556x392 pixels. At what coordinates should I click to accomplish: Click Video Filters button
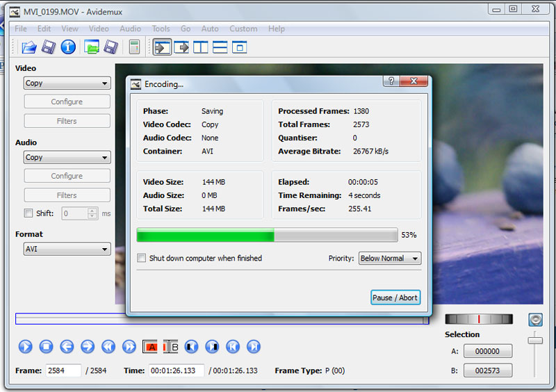(x=67, y=121)
